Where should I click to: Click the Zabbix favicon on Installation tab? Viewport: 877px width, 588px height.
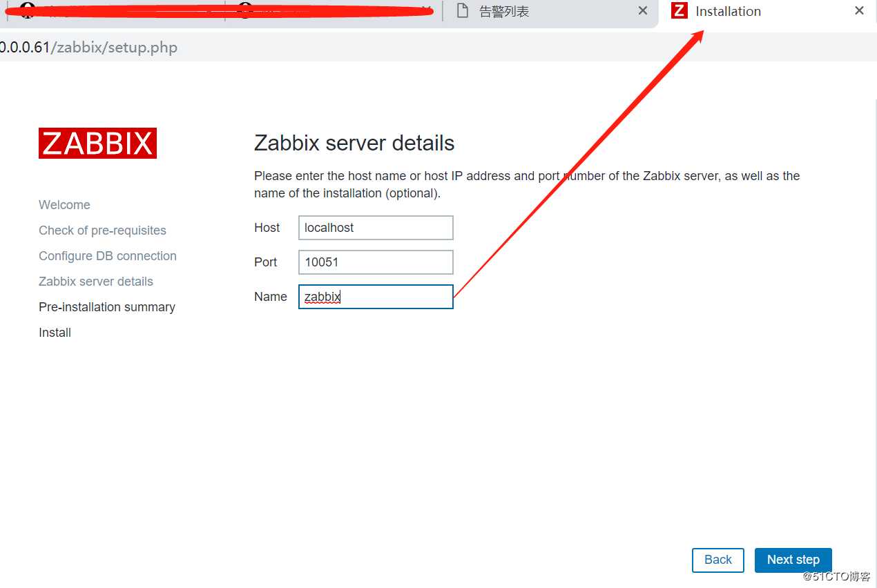[680, 11]
